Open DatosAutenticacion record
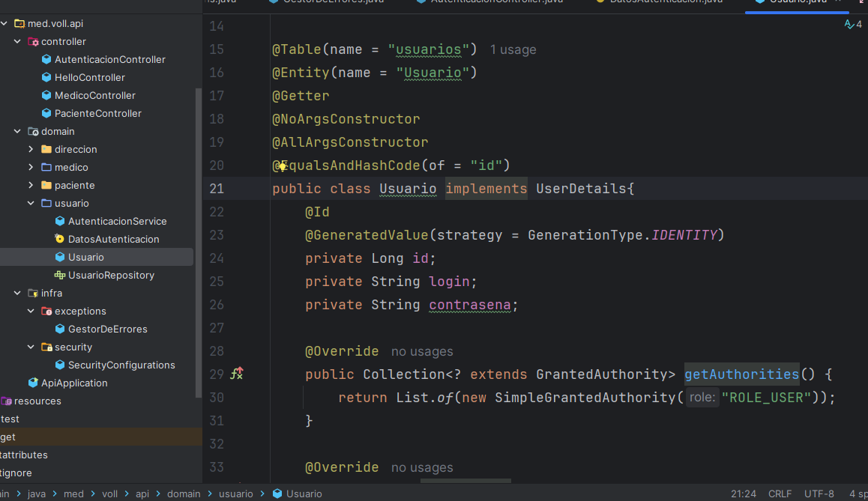 [x=113, y=240]
